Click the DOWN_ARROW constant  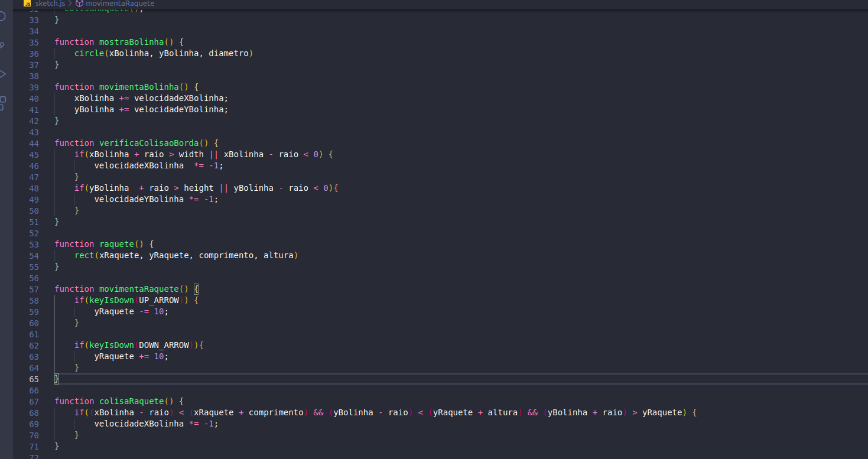[x=164, y=345]
